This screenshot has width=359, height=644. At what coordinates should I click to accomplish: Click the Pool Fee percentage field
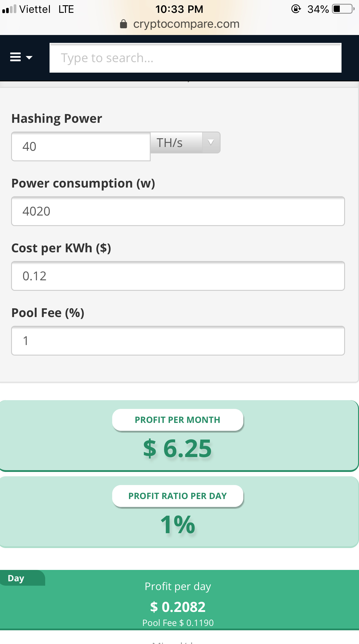[x=178, y=341]
